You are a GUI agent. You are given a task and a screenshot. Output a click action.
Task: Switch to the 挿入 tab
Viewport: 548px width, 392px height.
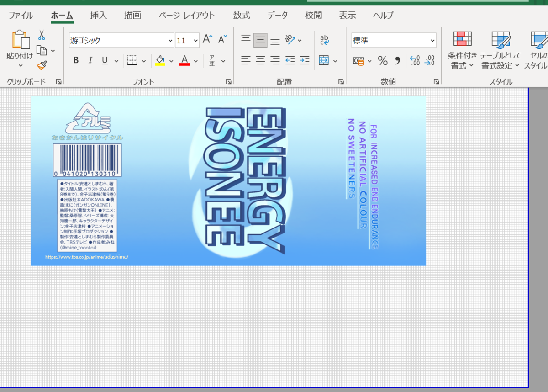[98, 15]
